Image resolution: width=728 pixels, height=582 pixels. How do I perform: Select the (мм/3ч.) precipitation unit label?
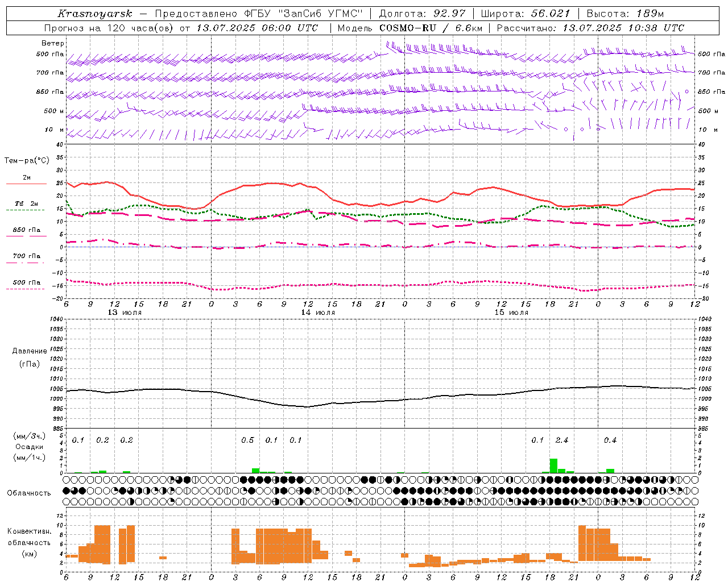[30, 436]
